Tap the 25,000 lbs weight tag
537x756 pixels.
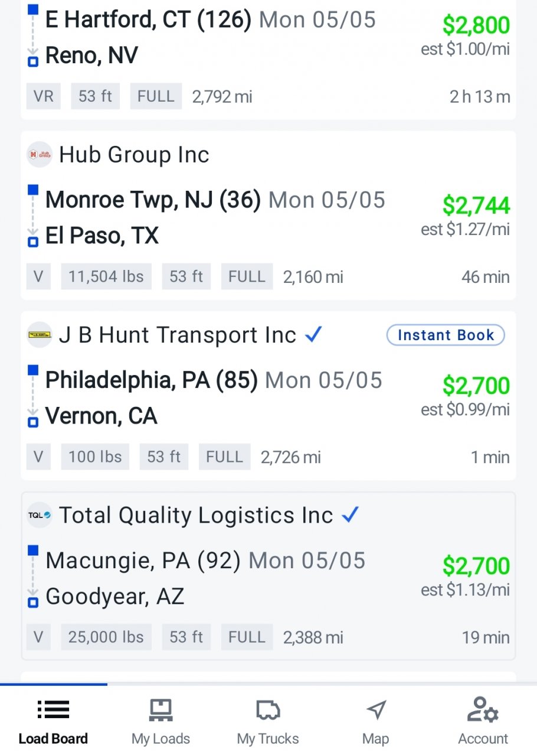coord(106,637)
